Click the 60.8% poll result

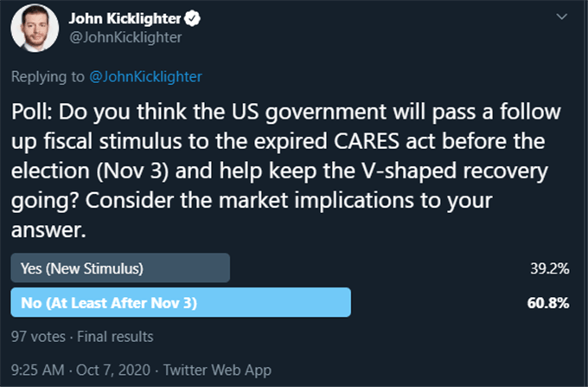point(548,303)
